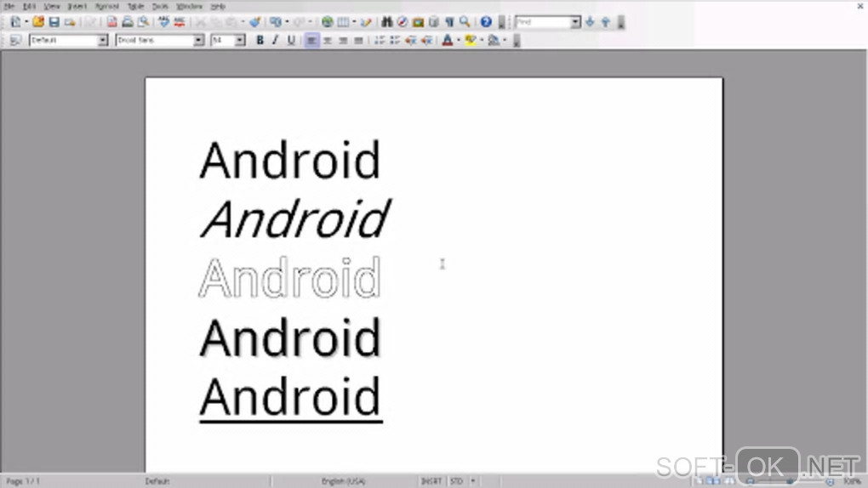Export the document directly as PDF
Viewport: 868px width, 488px height.
[111, 22]
